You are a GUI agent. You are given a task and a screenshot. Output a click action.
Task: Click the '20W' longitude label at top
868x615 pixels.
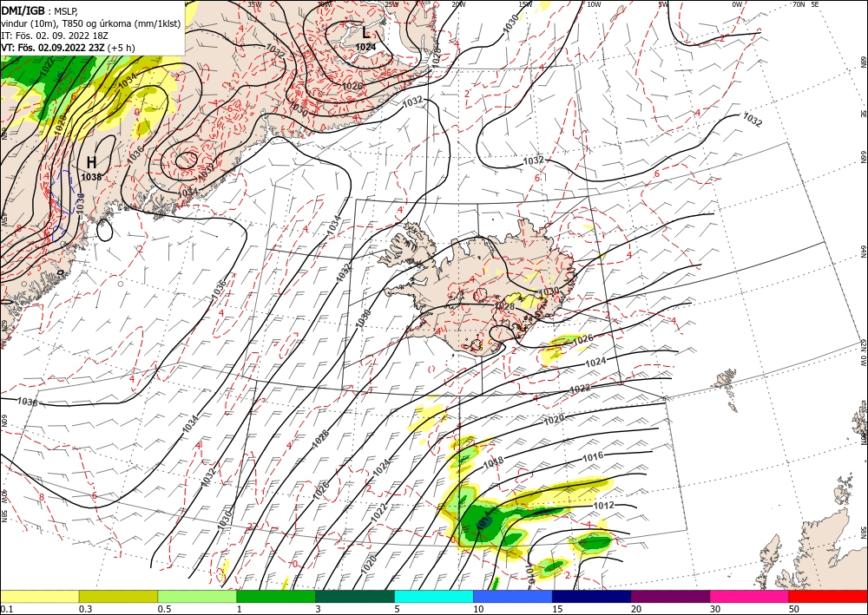[457, 4]
